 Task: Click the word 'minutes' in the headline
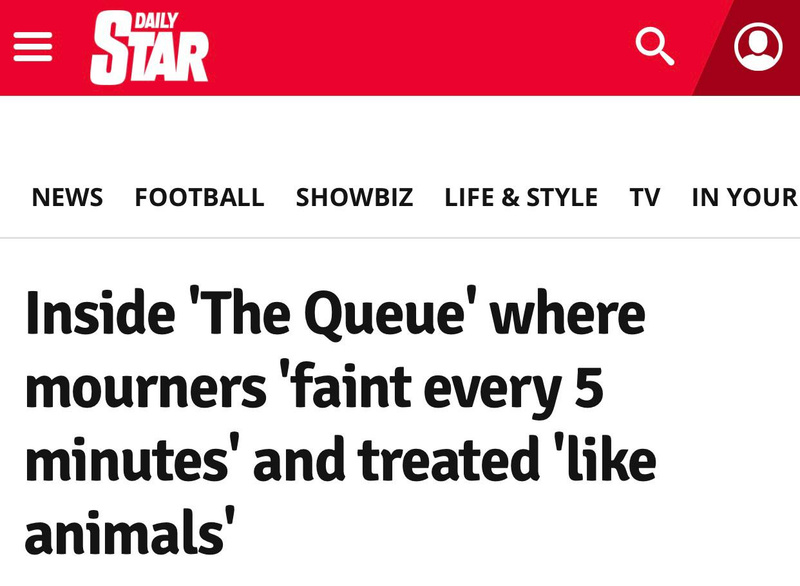125,460
